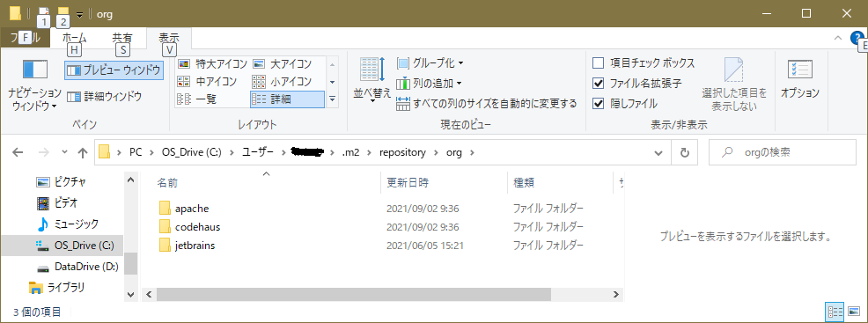Select ライブラリ in navigation pane

(56, 288)
